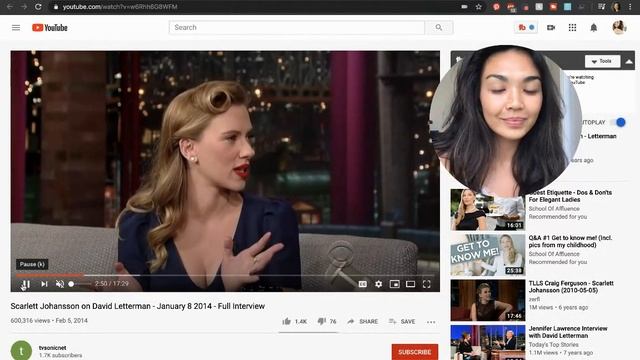Unmute the video via speaker icon
Image resolution: width=640 pixels, height=360 pixels.
coord(60,284)
